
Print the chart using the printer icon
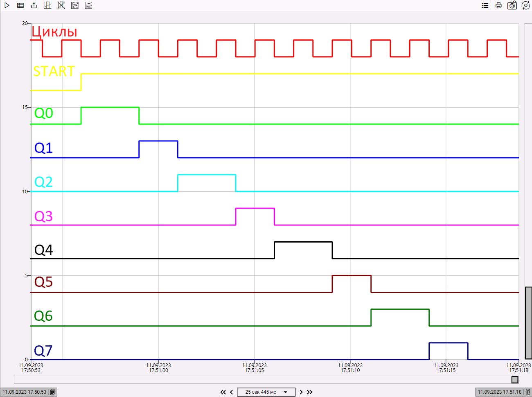click(498, 5)
